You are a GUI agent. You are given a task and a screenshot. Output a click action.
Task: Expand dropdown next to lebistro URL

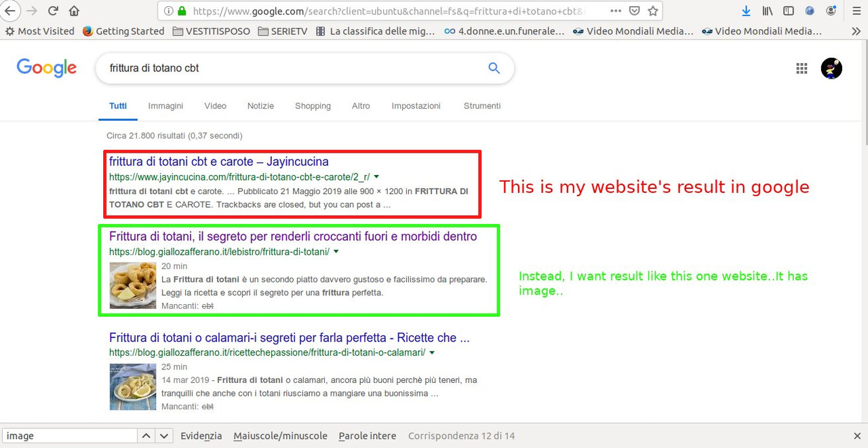(336, 252)
